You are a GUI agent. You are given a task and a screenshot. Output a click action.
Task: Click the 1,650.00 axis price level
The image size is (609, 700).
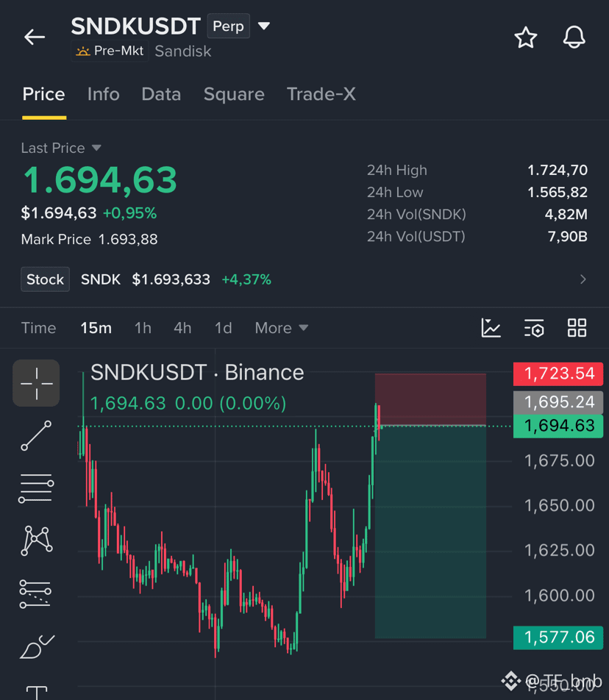click(x=559, y=506)
